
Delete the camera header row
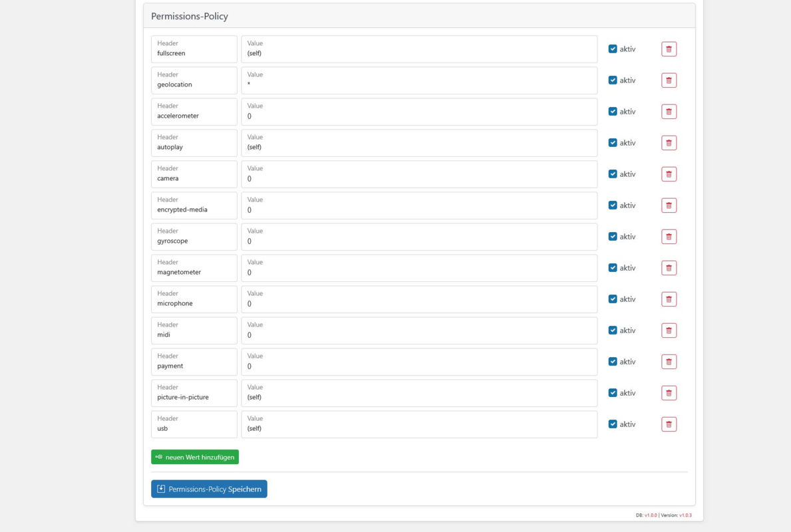coord(669,174)
